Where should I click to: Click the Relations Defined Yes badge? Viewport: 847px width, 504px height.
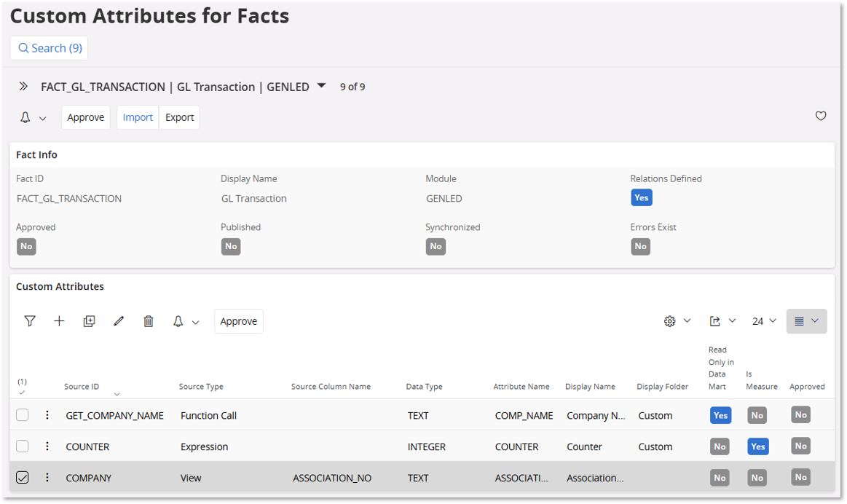coord(642,197)
